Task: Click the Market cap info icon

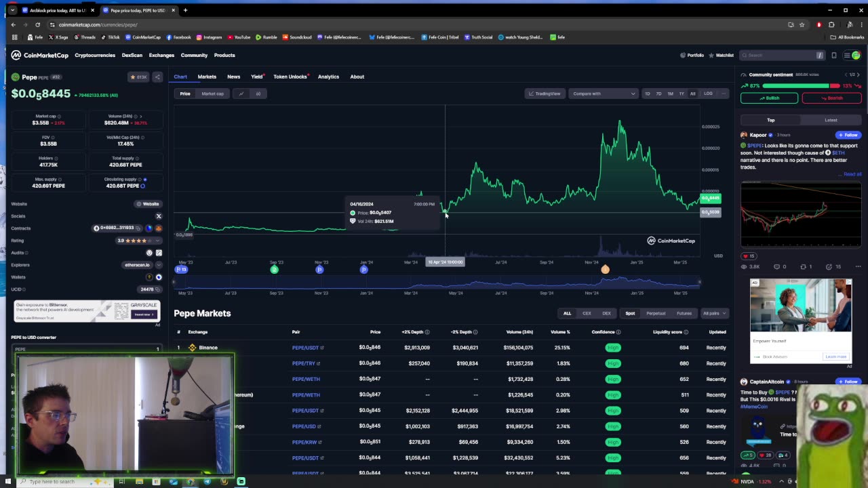Action: click(59, 117)
